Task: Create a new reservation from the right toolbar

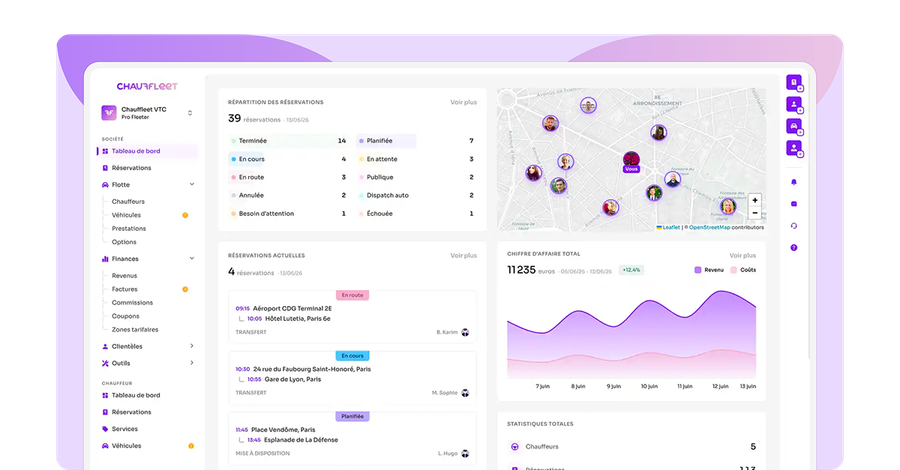Action: (x=794, y=83)
